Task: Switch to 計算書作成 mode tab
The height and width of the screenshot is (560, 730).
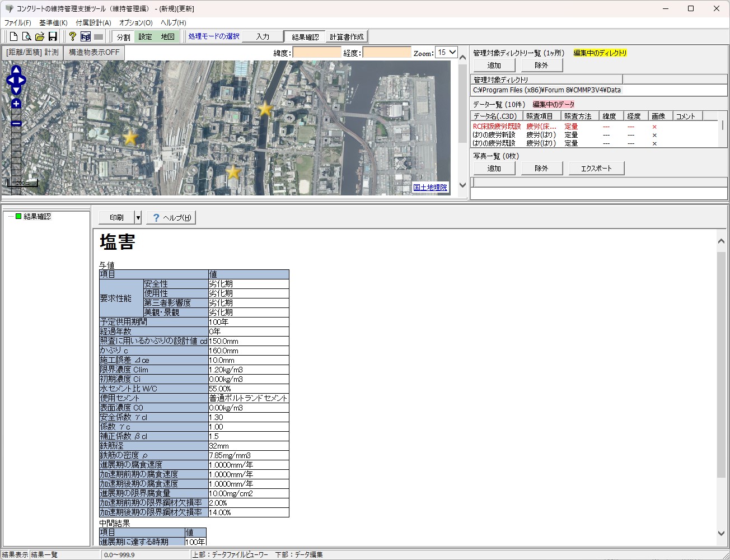Action: (347, 37)
